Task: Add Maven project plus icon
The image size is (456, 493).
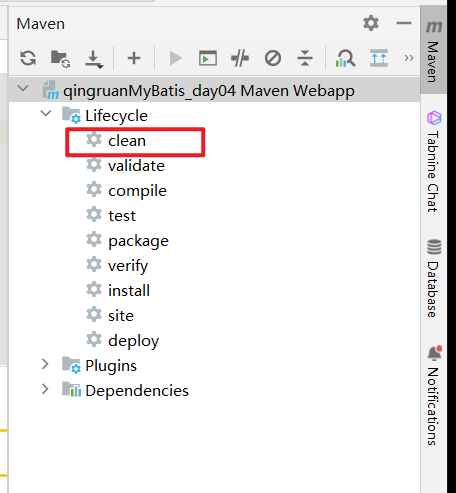Action: [x=134, y=58]
